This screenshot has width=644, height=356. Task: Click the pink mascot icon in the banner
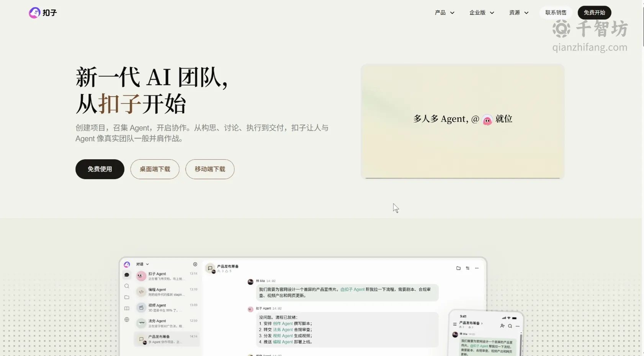point(487,120)
